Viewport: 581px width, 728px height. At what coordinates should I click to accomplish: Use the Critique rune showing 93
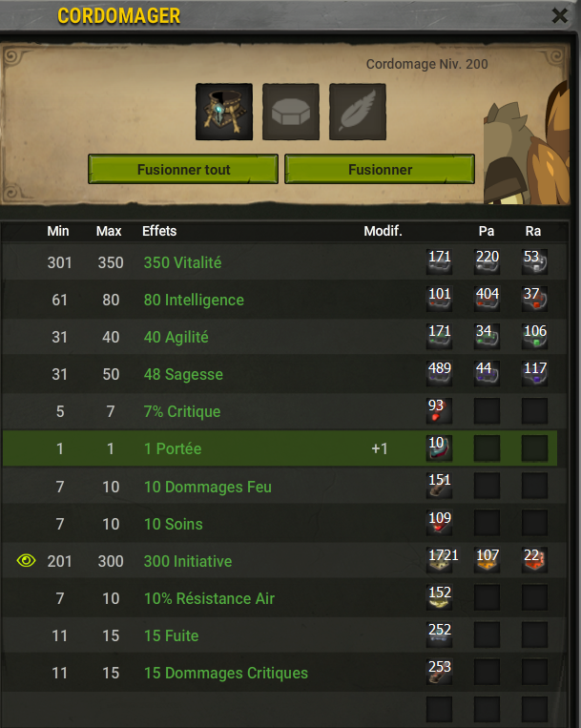point(440,410)
